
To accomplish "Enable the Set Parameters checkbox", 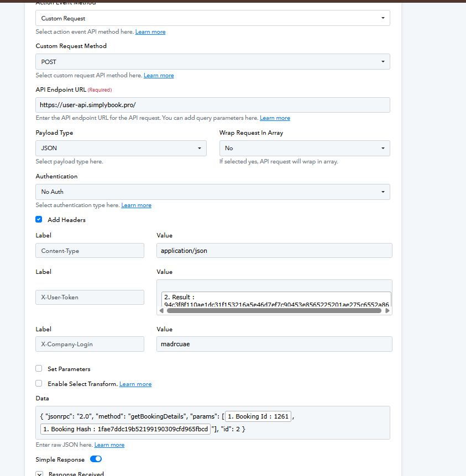I will point(39,369).
